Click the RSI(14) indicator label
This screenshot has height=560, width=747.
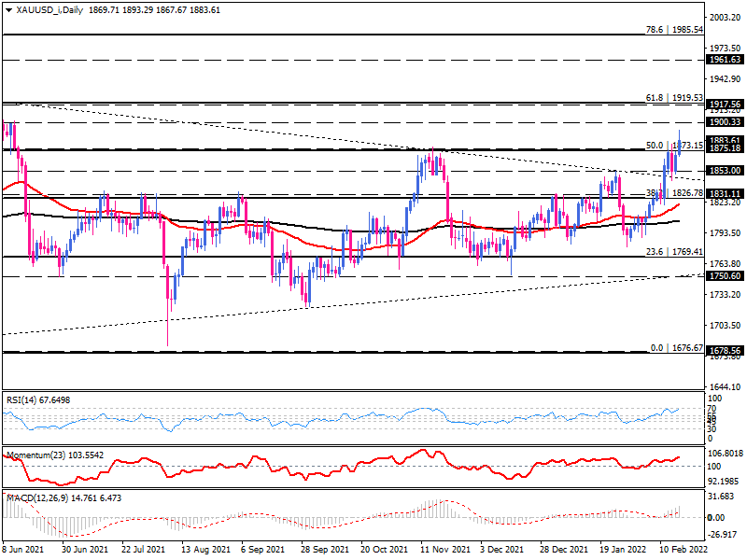click(x=38, y=399)
